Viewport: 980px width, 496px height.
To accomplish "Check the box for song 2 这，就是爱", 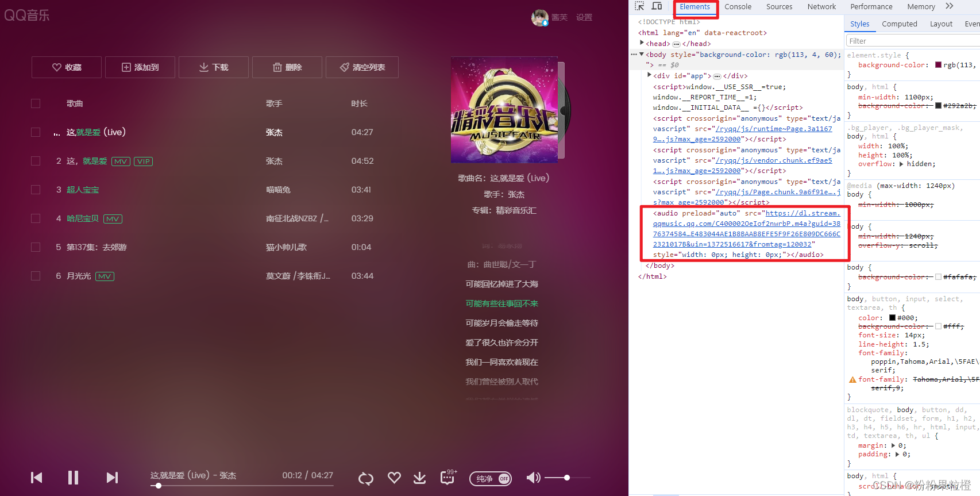I will coord(36,161).
